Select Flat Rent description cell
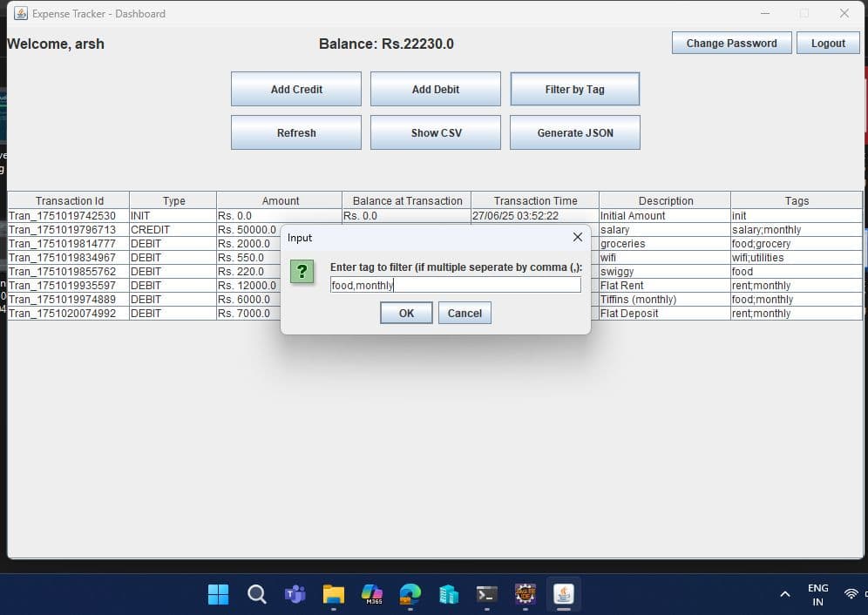 click(x=666, y=285)
